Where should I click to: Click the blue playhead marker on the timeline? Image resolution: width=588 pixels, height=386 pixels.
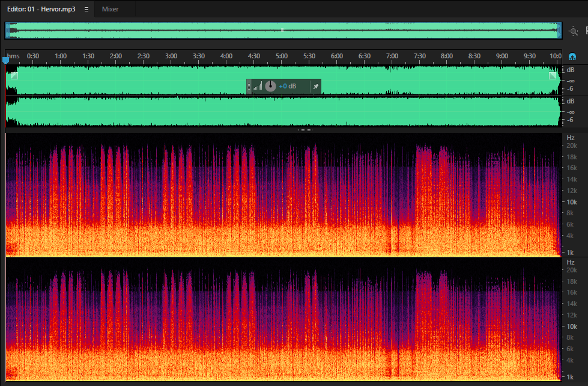click(x=5, y=60)
